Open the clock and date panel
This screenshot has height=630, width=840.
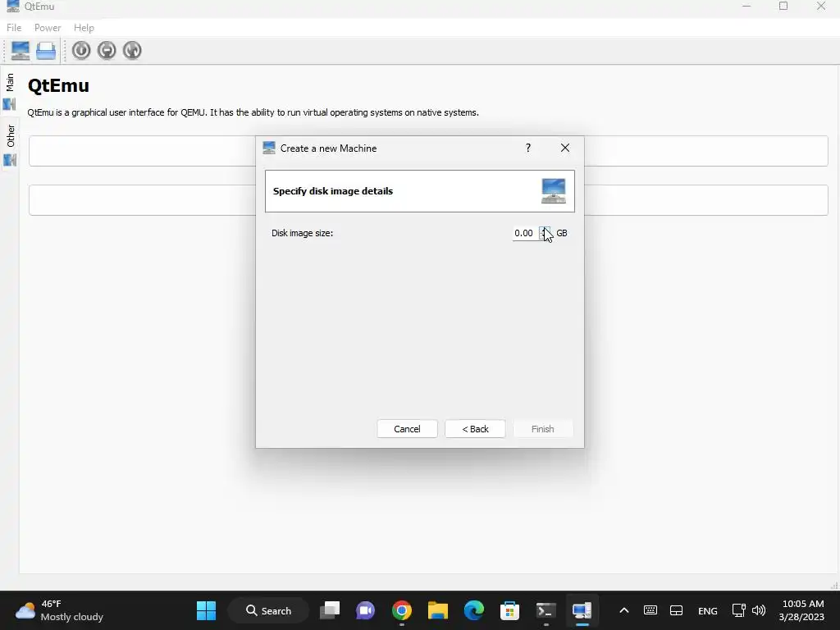(x=802, y=610)
